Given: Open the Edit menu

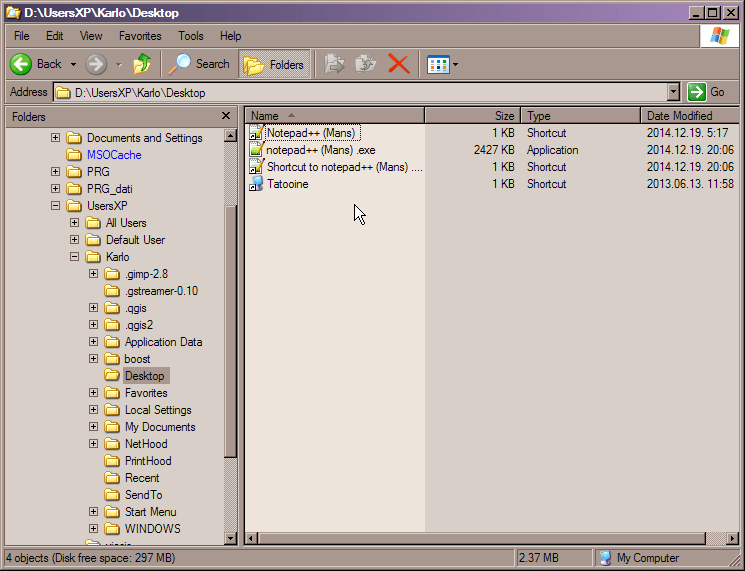Looking at the screenshot, I should [x=55, y=36].
